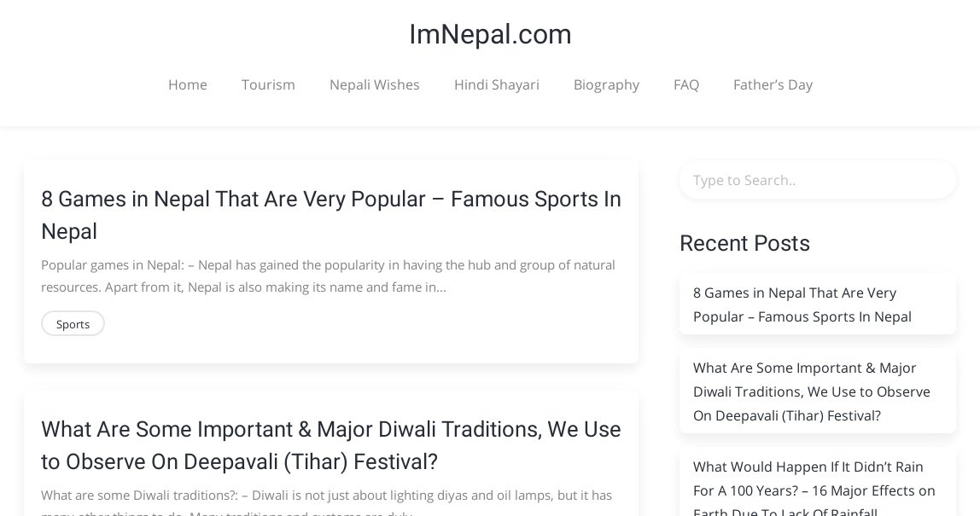The image size is (980, 516).
Task: Select Nepali Wishes in navigation
Action: click(375, 84)
